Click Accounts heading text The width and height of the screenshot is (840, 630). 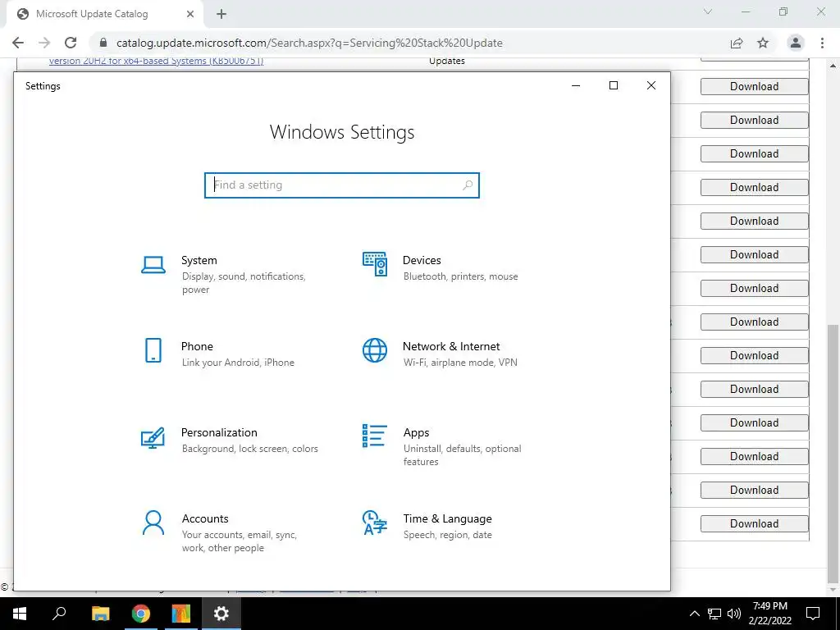point(205,519)
